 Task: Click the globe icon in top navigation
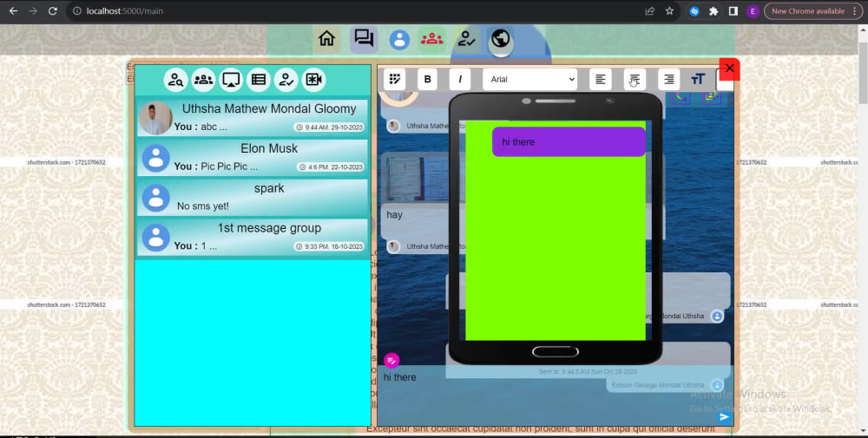coord(501,39)
